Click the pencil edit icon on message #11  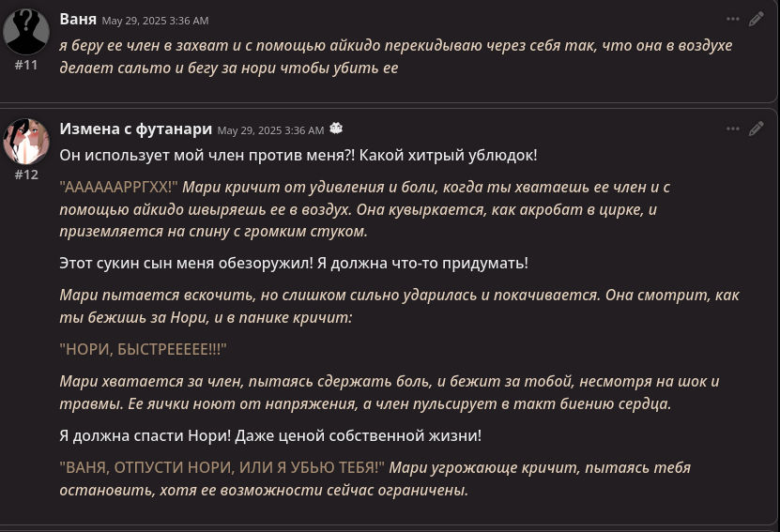point(757,19)
